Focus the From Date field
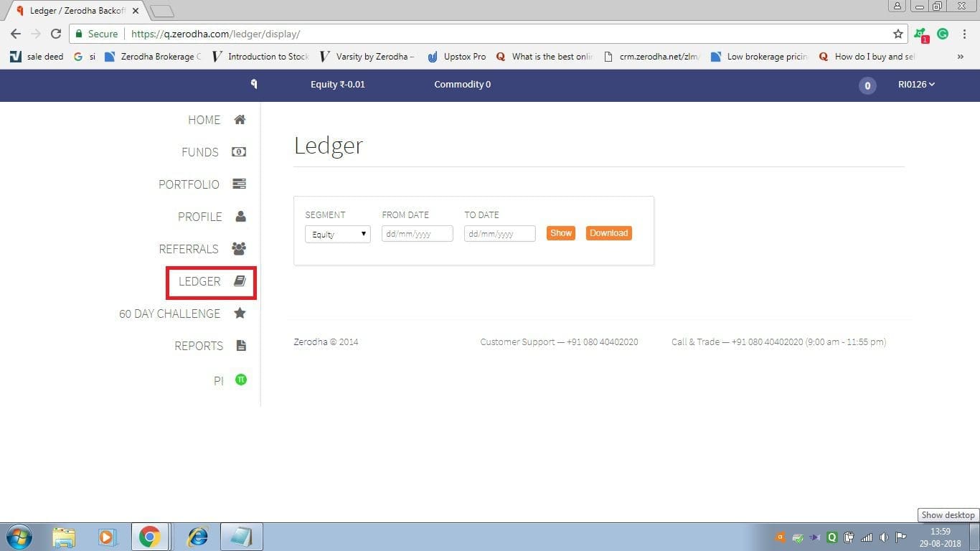 pyautogui.click(x=418, y=234)
